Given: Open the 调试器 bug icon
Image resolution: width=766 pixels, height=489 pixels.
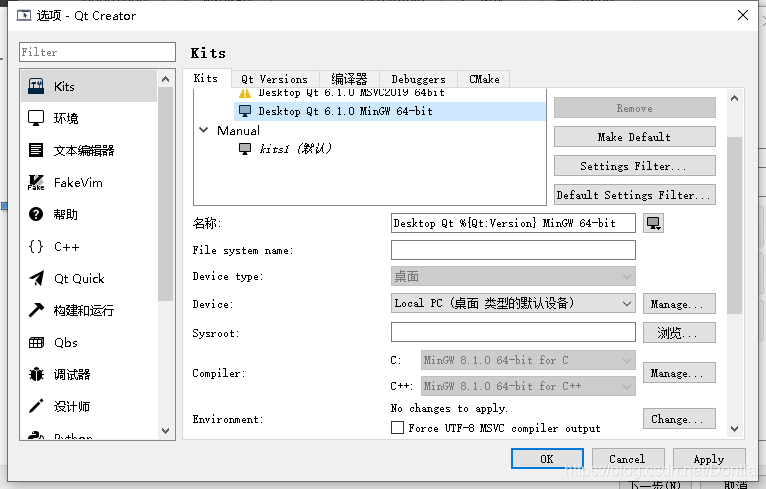Looking at the screenshot, I should pyautogui.click(x=36, y=374).
